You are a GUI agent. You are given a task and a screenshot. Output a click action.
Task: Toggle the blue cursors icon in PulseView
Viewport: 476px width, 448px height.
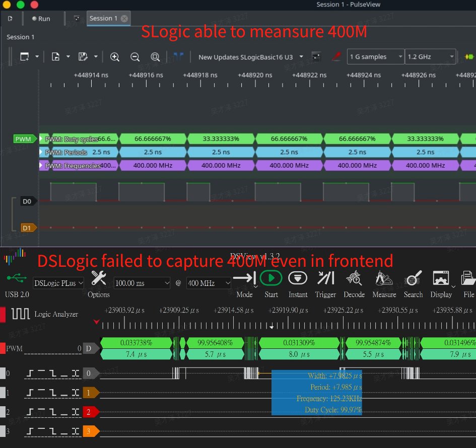pyautogui.click(x=178, y=56)
